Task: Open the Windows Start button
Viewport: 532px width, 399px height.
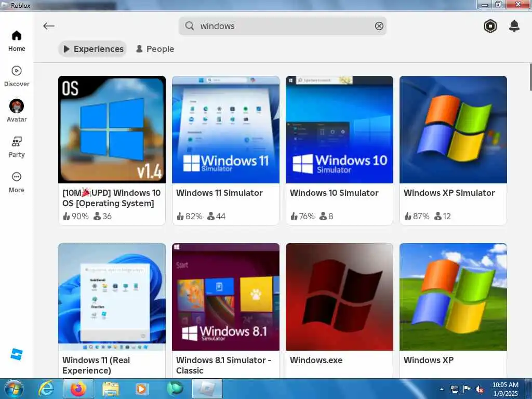Action: (x=13, y=389)
